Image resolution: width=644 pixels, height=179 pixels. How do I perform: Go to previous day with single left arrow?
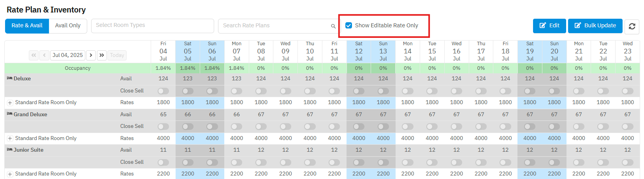tap(44, 55)
